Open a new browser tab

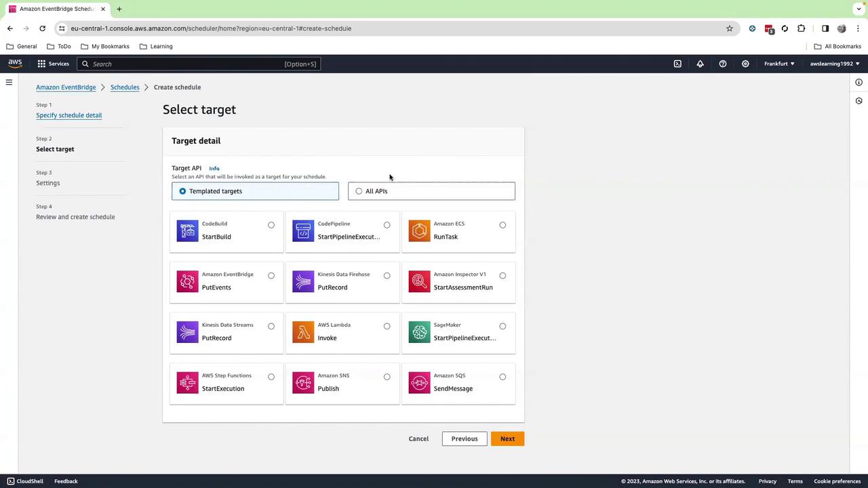[119, 9]
